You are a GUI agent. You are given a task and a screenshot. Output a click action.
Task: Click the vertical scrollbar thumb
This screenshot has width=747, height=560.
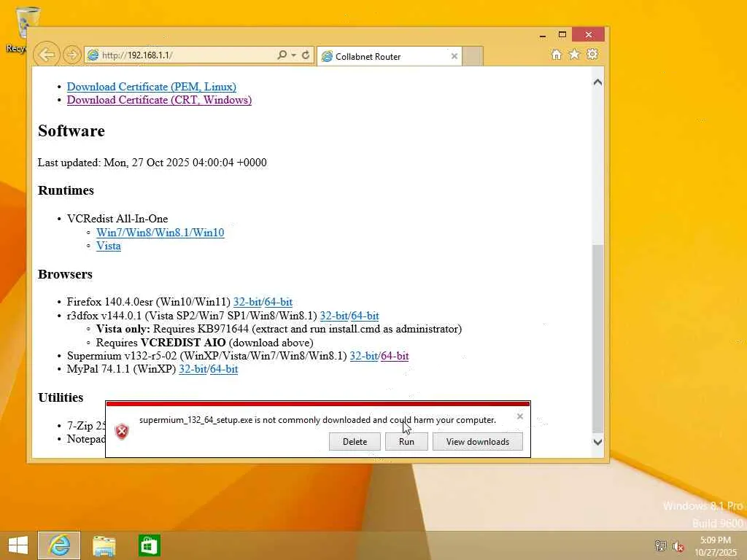pos(597,338)
